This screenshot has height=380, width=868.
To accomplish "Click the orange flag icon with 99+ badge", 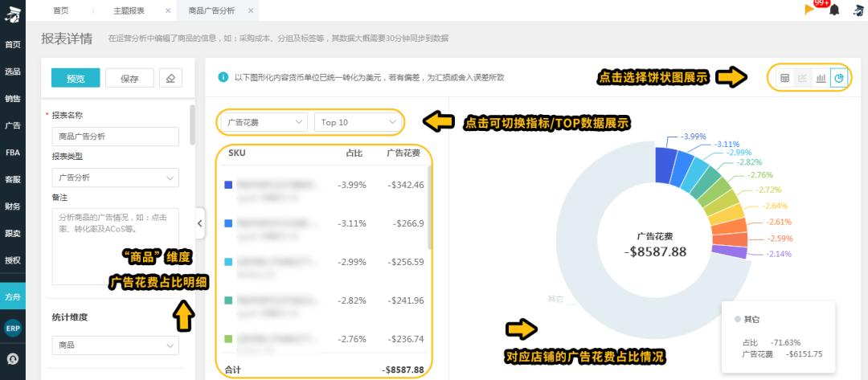I will 810,10.
